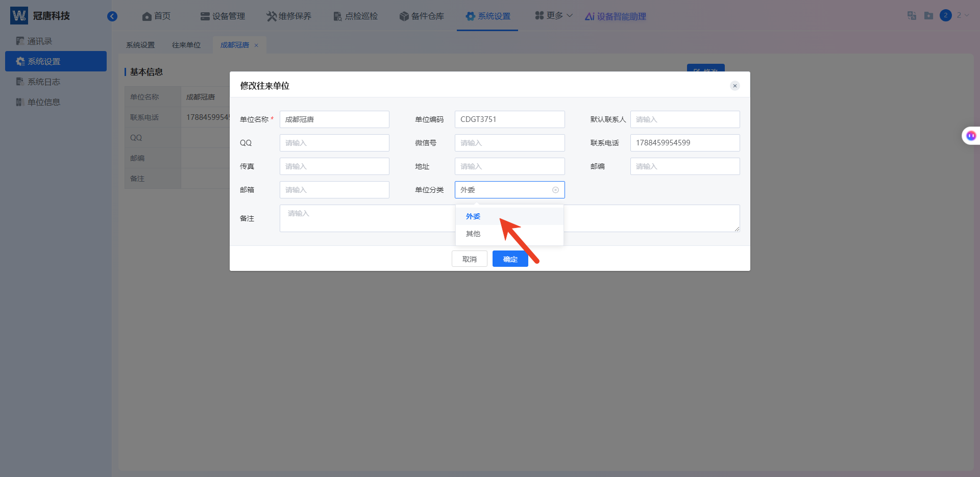Clear the 单位分类 selection with the x icon

(555, 190)
